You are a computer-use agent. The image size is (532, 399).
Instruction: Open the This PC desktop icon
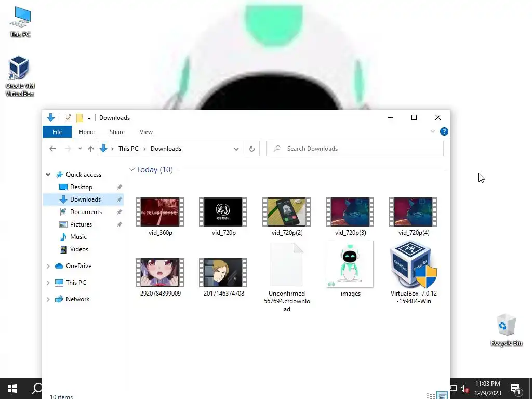click(20, 22)
